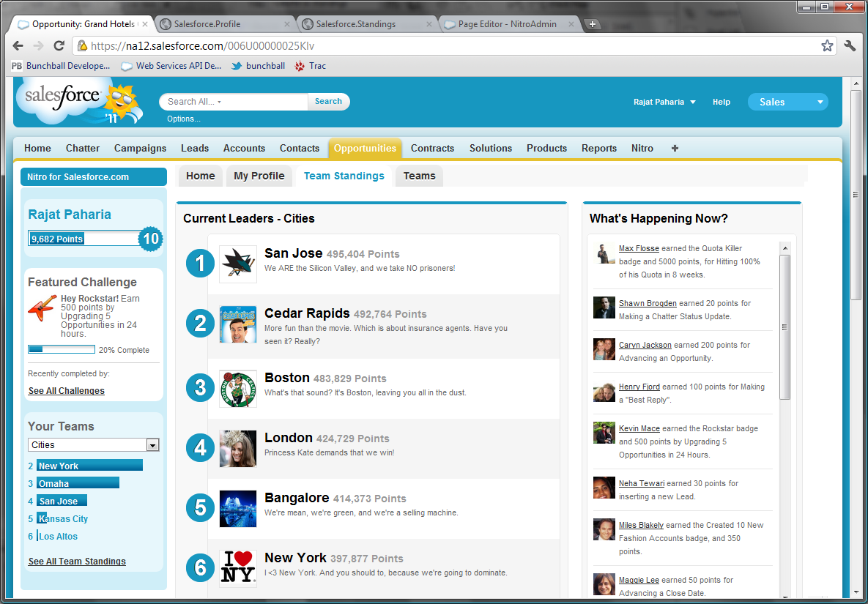This screenshot has width=868, height=604.
Task: Click the New York team standing bar
Action: pyautogui.click(x=89, y=466)
